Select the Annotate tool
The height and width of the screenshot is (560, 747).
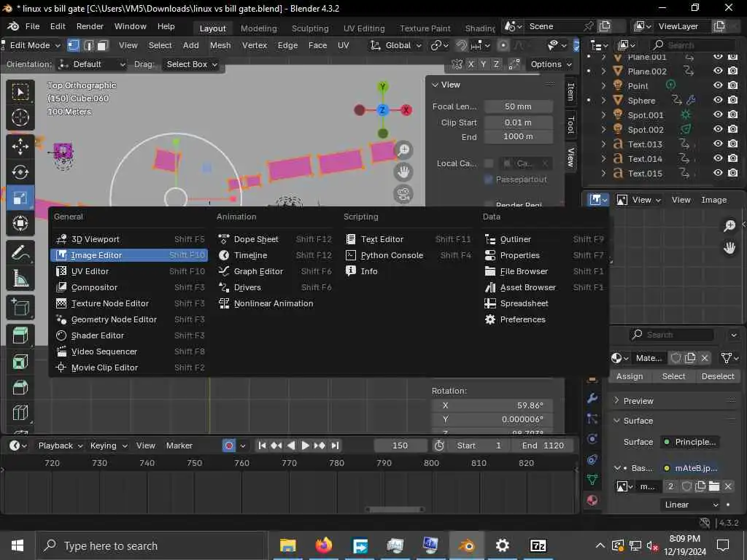(20, 253)
